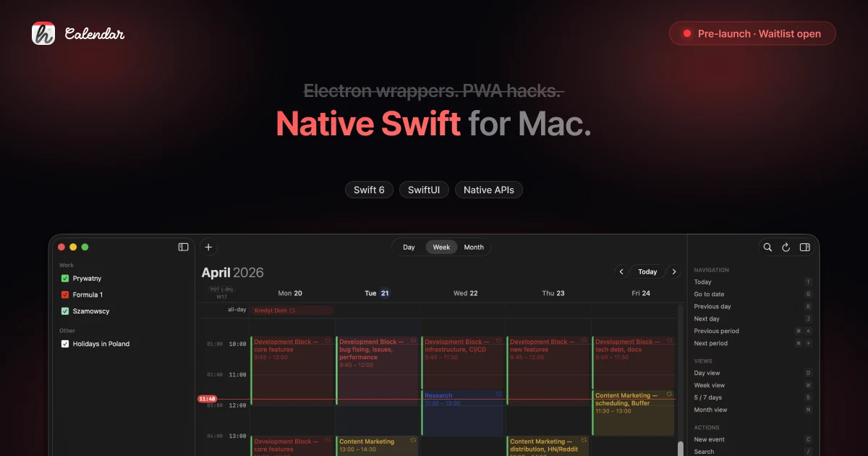
Task: Refresh calendars using the sync icon
Action: [x=786, y=247]
